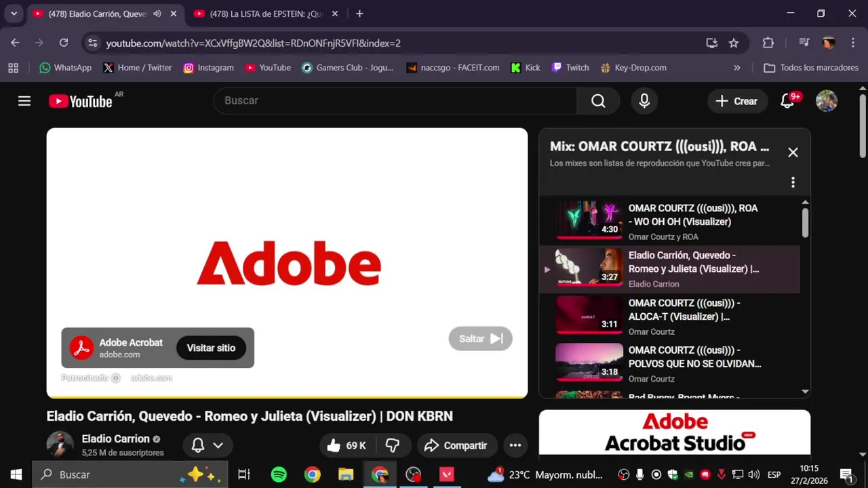Close the La LISTA de EPSTEIN tab
Image resolution: width=868 pixels, height=488 pixels.
point(335,14)
